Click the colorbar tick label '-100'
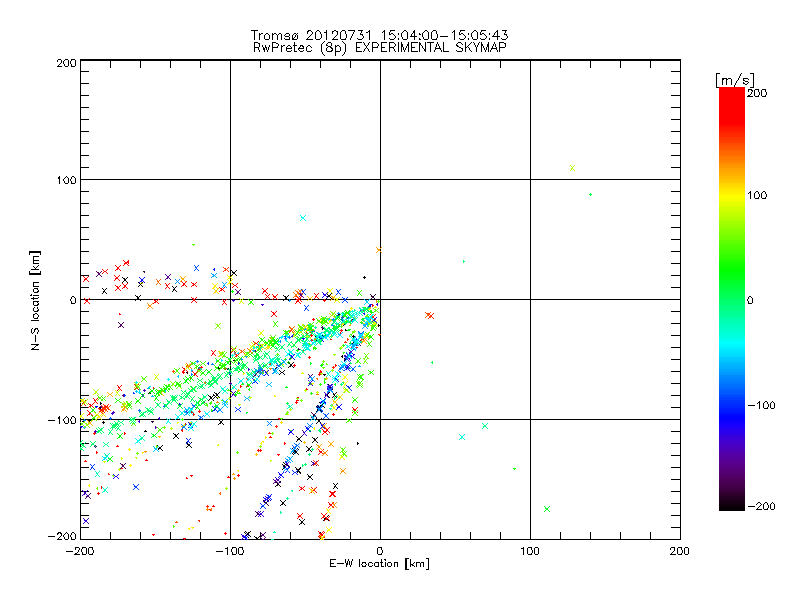The height and width of the screenshot is (600, 800). [x=761, y=405]
